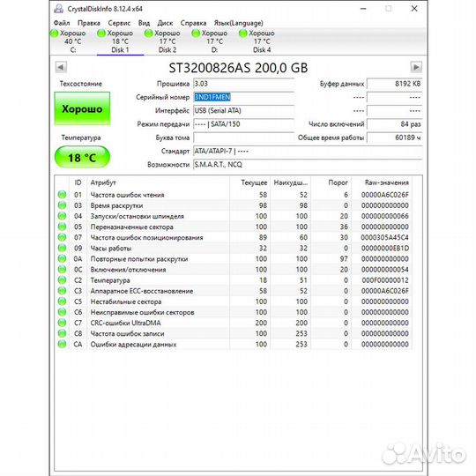Screen dimensions: 476x476
Task: Click status icon of attribute C8 Частота ошибок записи
Action: click(x=63, y=333)
